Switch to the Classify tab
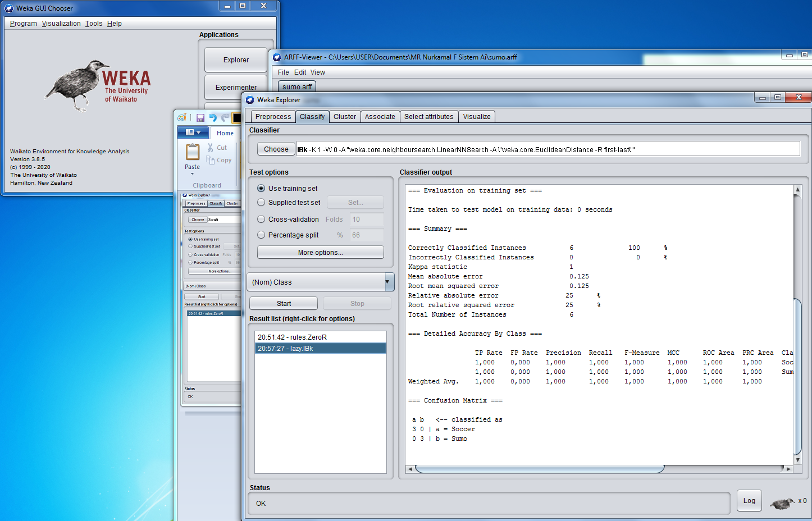The width and height of the screenshot is (812, 521). point(312,117)
